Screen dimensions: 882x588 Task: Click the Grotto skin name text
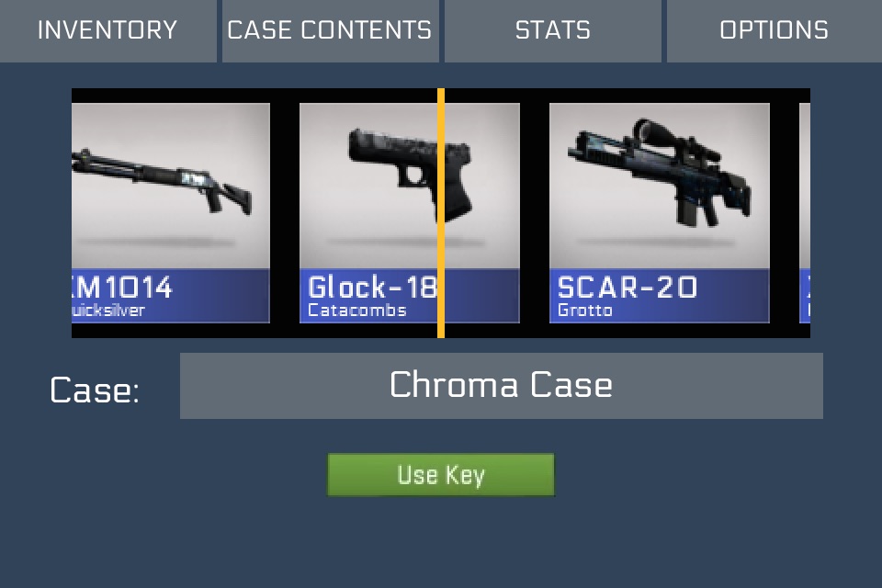(x=585, y=311)
